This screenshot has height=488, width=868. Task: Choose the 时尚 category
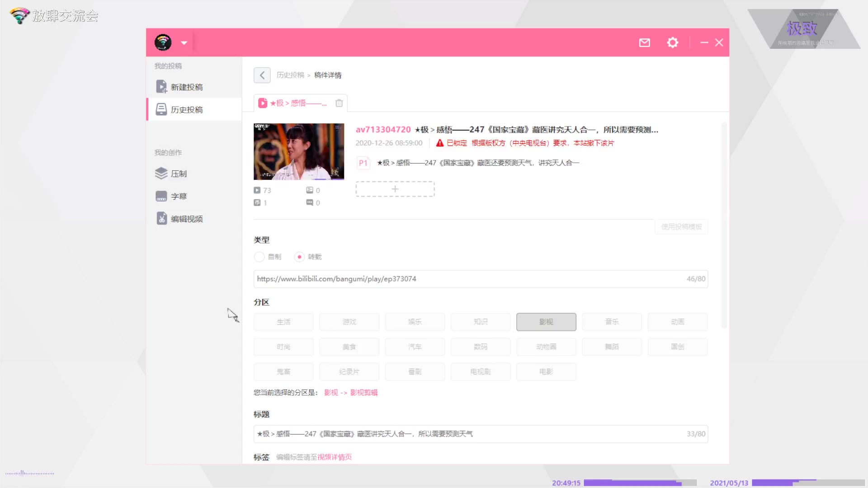point(283,347)
